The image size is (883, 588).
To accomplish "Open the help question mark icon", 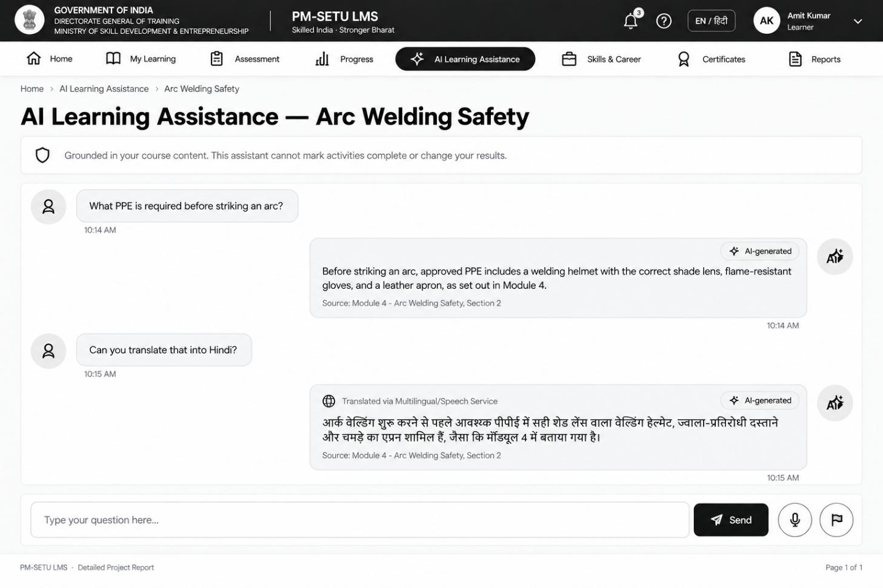I will (664, 21).
